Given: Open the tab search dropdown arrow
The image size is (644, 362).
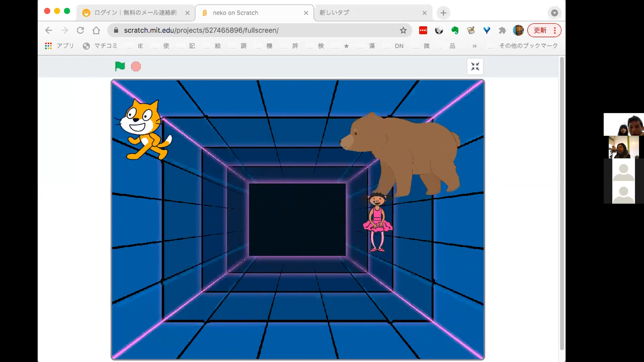Looking at the screenshot, I should click(x=554, y=13).
